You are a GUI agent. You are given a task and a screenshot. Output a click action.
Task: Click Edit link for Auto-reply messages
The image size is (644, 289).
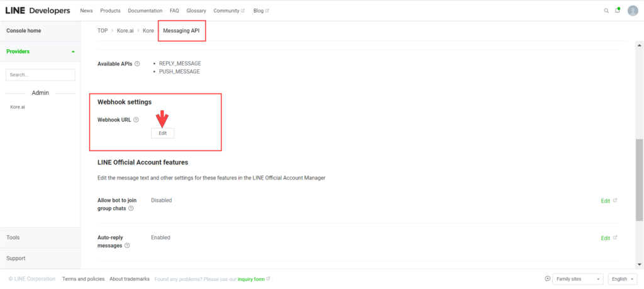[x=605, y=238]
